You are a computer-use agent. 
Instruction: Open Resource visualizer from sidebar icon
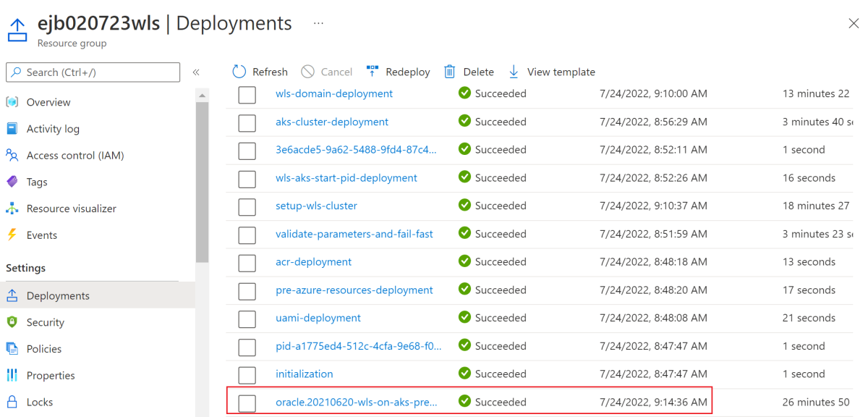[12, 208]
